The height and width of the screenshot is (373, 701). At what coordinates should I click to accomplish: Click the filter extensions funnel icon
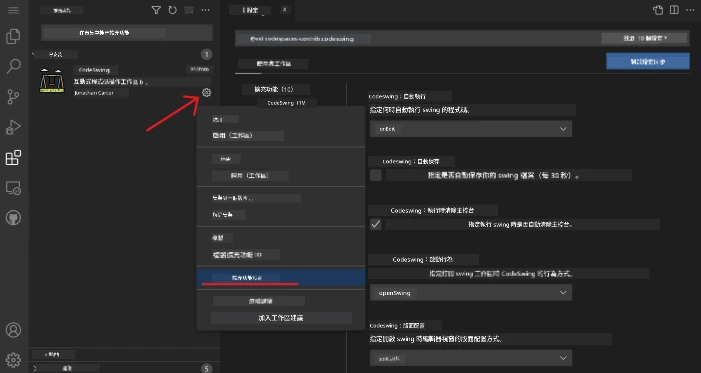(156, 10)
